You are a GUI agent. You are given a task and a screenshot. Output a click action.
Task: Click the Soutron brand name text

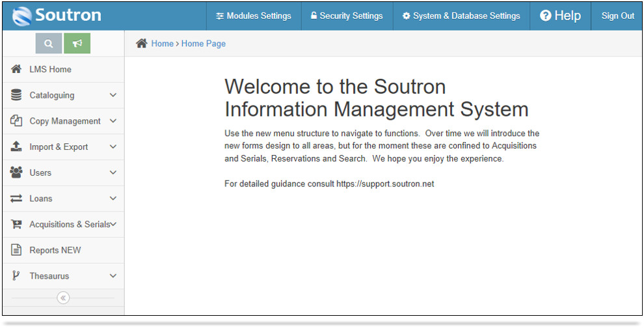(68, 15)
